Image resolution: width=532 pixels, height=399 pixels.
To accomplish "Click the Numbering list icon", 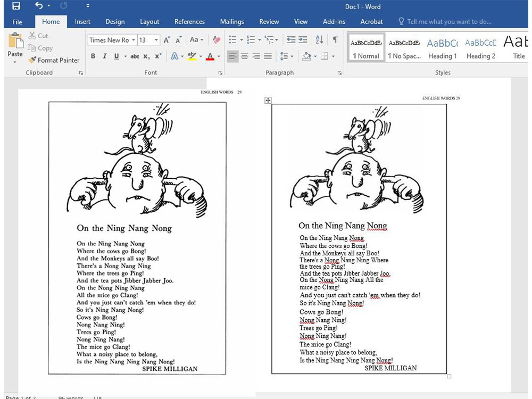I will coord(251,40).
